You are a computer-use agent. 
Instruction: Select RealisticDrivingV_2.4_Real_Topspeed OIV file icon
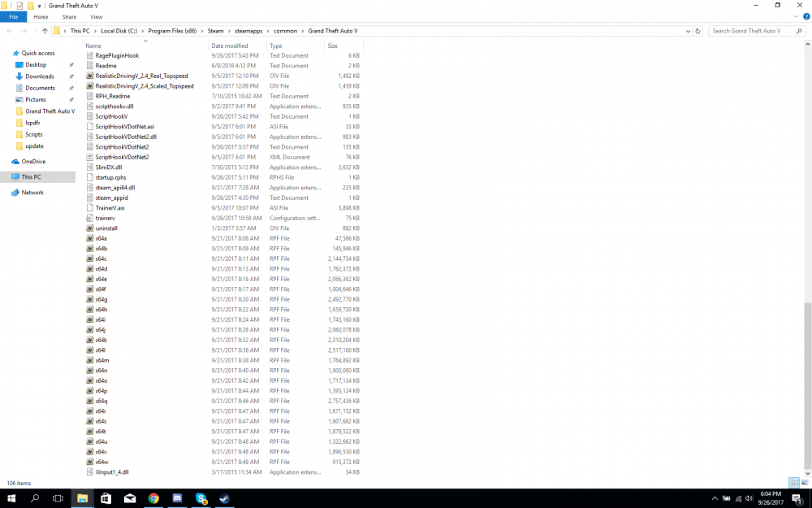point(89,76)
